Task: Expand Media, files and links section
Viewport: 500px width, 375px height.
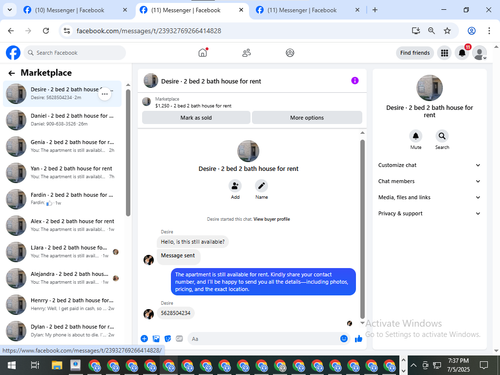Action: pos(429,197)
